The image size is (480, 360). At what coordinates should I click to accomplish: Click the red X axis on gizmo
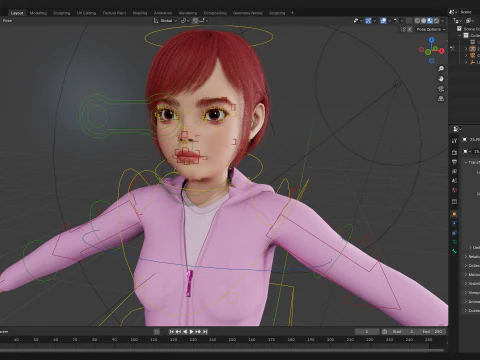coord(442,51)
